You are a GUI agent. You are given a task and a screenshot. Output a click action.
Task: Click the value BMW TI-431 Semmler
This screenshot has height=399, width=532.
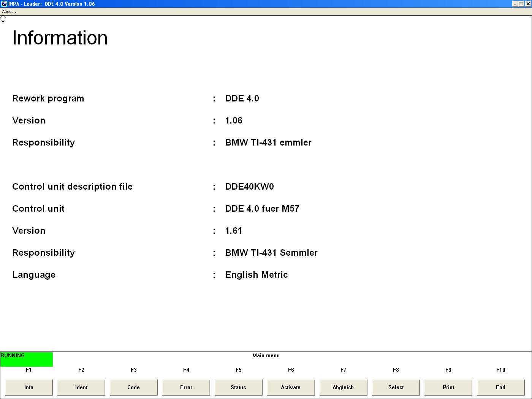pos(271,253)
